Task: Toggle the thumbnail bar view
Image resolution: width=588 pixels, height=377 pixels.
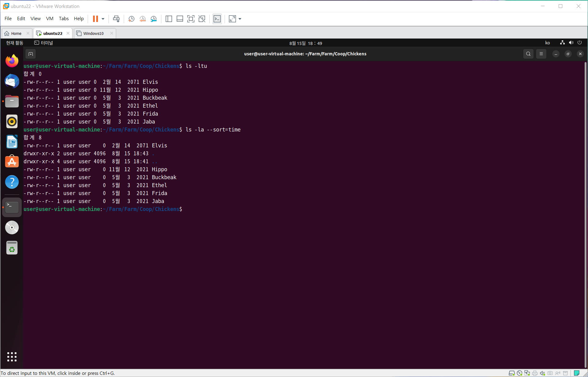Action: point(180,19)
